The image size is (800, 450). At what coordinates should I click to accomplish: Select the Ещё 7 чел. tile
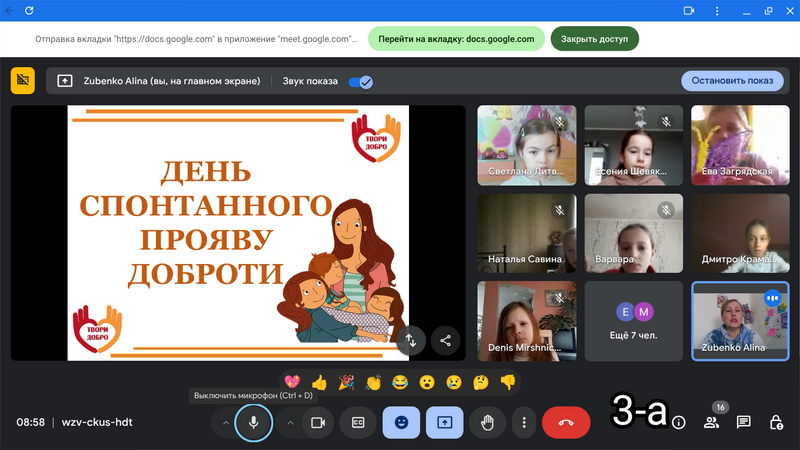(633, 320)
